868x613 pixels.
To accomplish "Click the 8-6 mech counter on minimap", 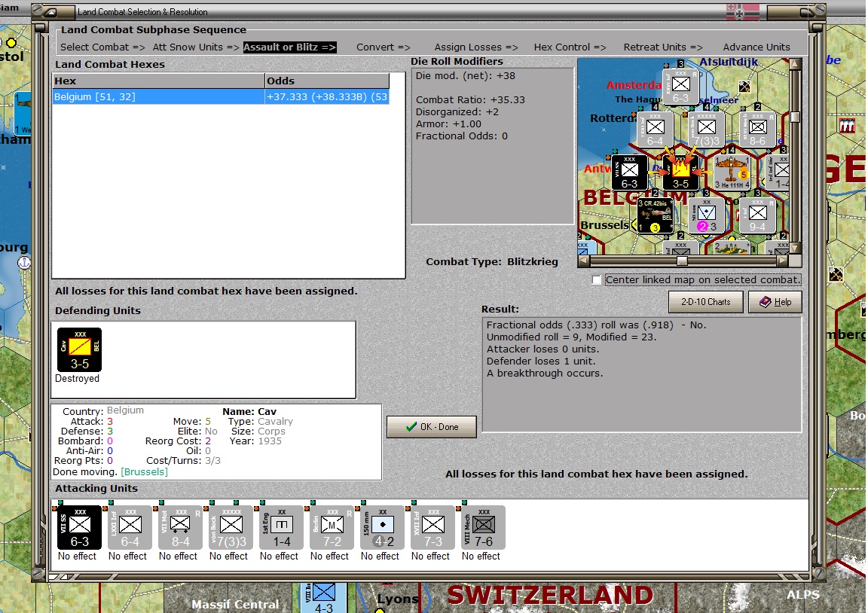I will [757, 130].
